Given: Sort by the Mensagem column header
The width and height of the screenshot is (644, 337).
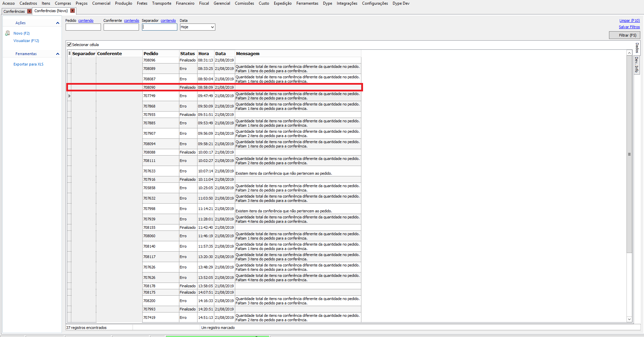Looking at the screenshot, I should coord(298,53).
